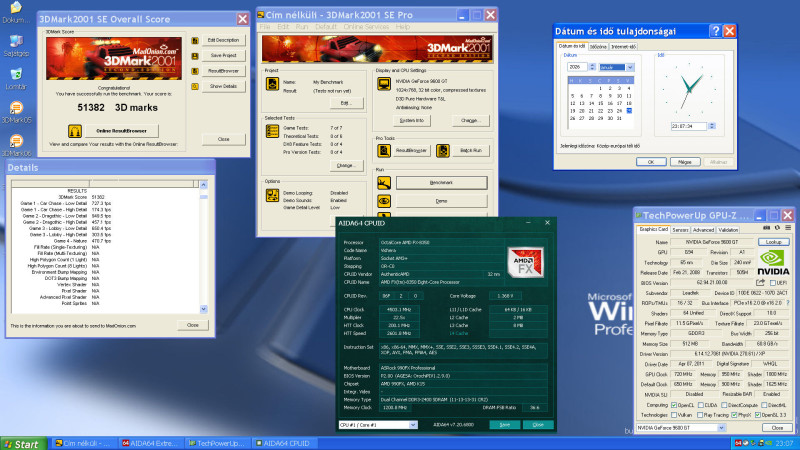Click the icon beside Edit Description
Screen dimensions: 800x450
click(195, 40)
